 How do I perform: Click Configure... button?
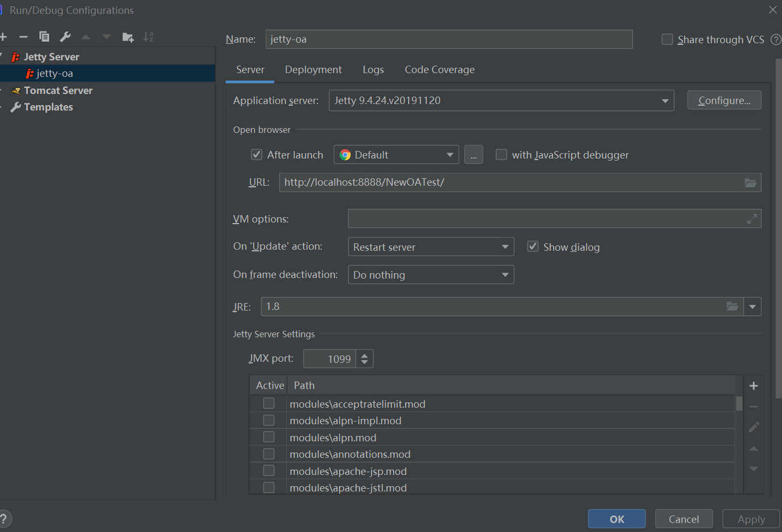pos(724,100)
